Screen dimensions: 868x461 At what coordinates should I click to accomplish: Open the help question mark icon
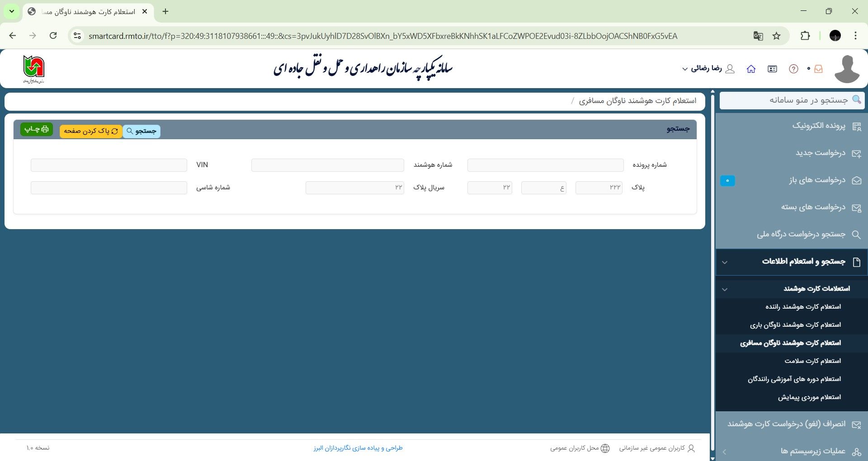click(x=793, y=69)
